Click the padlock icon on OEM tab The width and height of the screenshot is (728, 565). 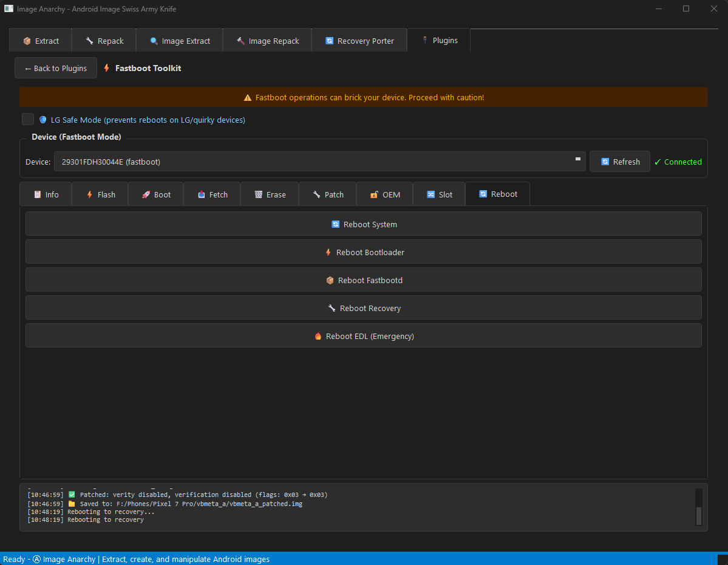pos(374,194)
